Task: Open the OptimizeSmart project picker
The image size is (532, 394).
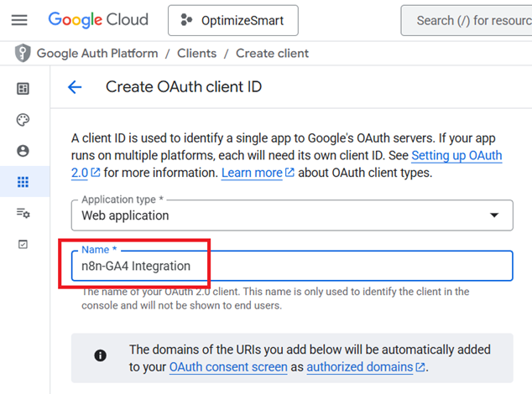Action: click(x=232, y=20)
